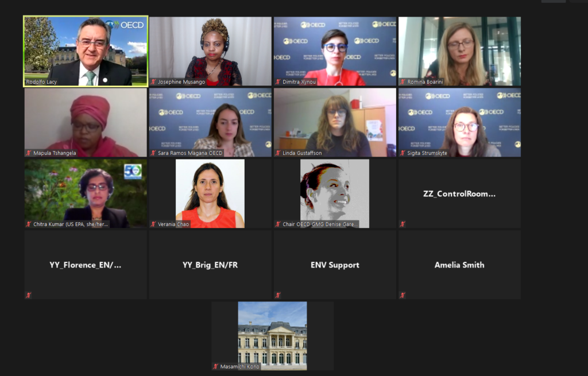Image resolution: width=588 pixels, height=376 pixels.
Task: Click muted mic icon beside Mapula Tshangela
Action: (x=29, y=153)
